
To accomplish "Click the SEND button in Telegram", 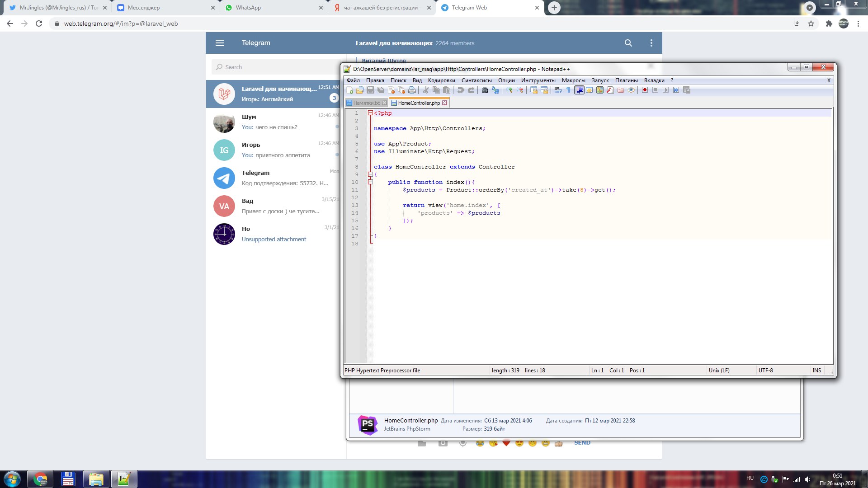I will pyautogui.click(x=582, y=443).
